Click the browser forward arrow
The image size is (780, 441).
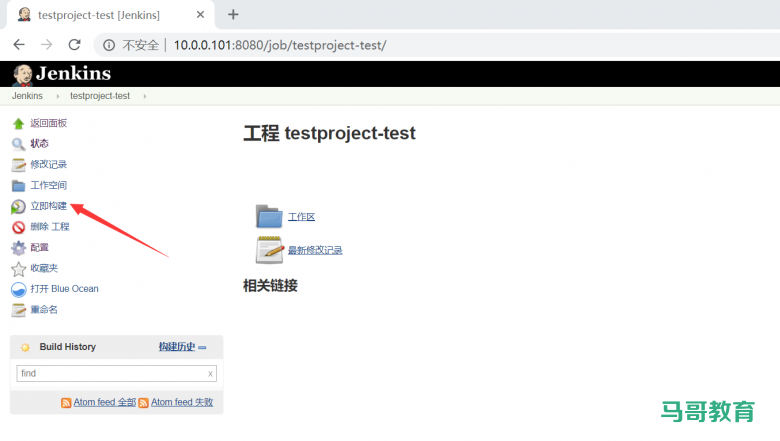[47, 45]
